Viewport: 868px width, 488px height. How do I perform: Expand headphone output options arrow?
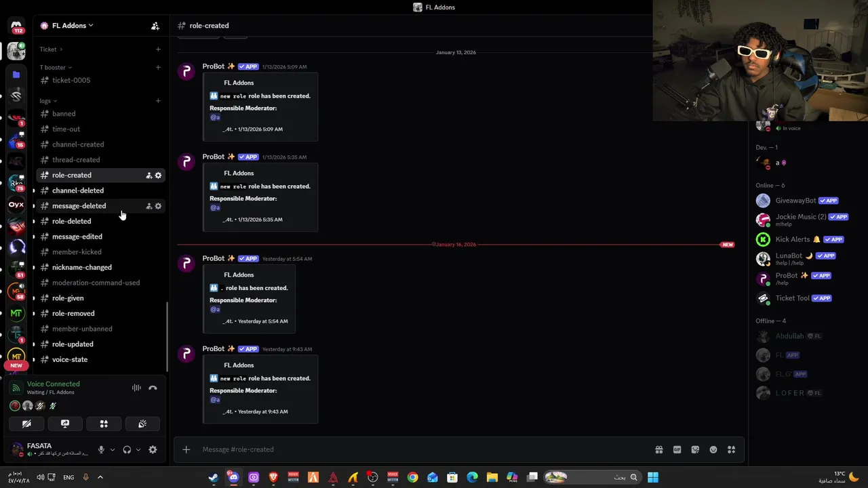[138, 449]
